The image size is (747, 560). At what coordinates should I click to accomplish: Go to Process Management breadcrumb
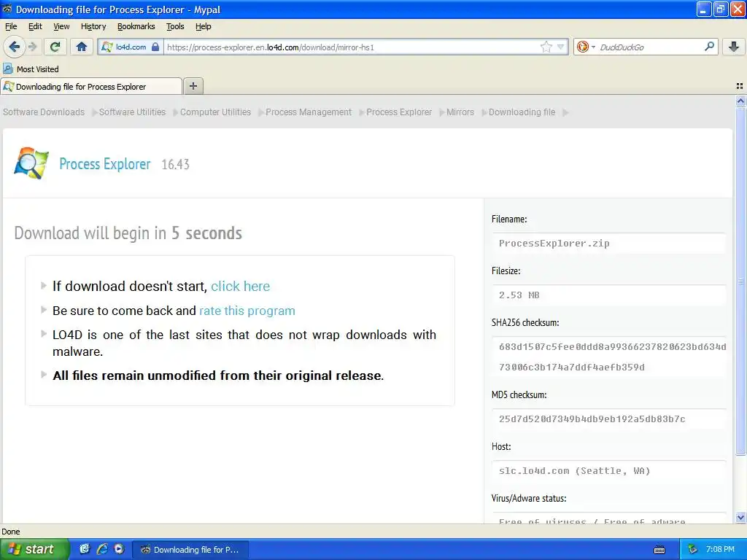pyautogui.click(x=309, y=112)
